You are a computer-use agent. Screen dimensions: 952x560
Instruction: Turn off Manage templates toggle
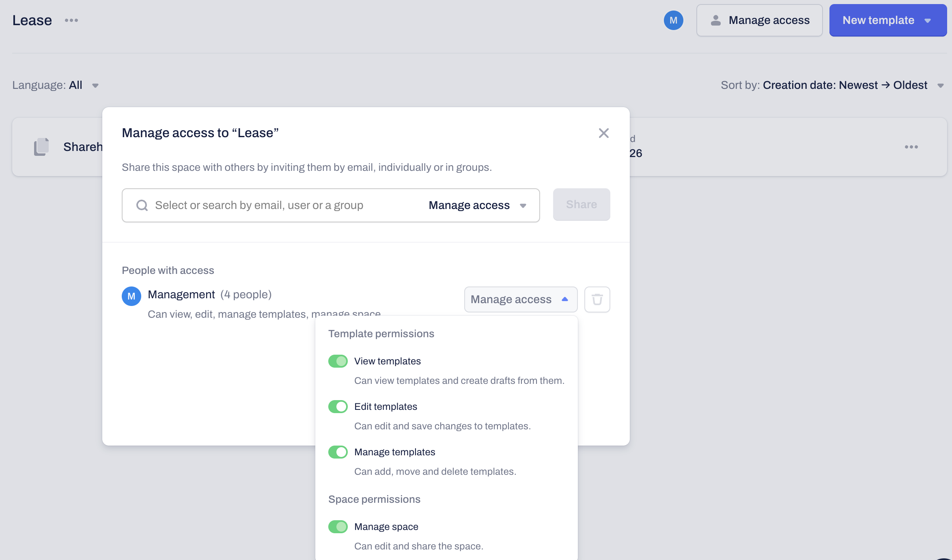point(338,452)
